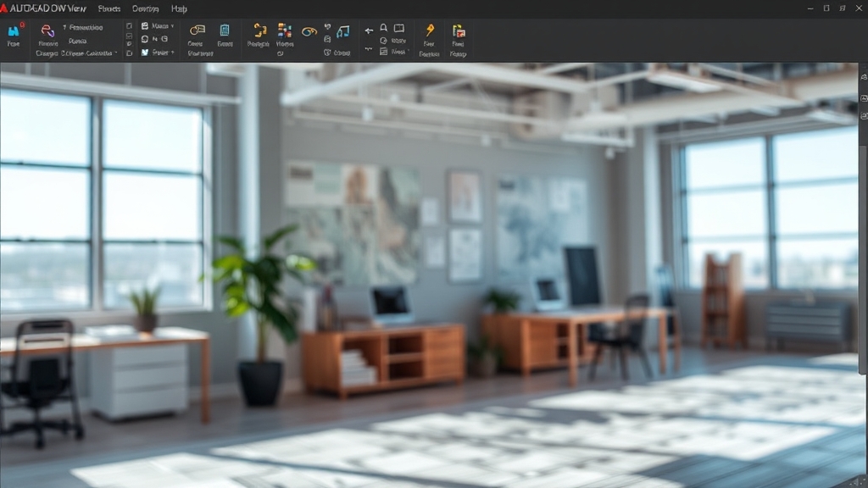The width and height of the screenshot is (868, 488).
Task: Click the red and purple chain link icon
Action: (x=47, y=30)
